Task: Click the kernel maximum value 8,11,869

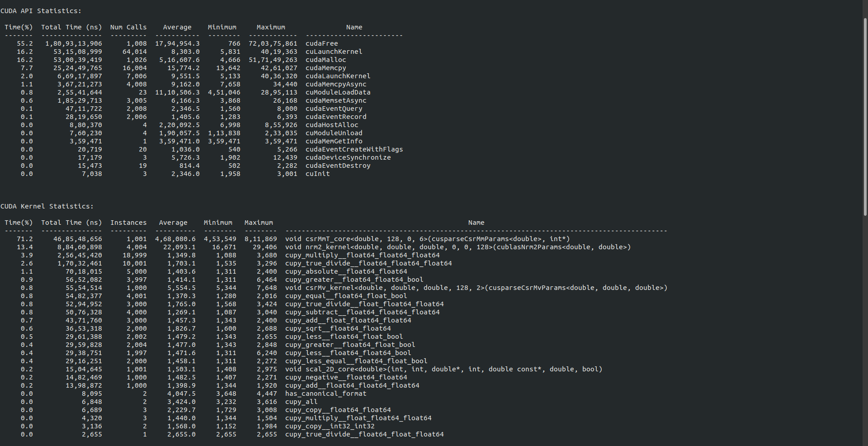Action: click(x=261, y=239)
